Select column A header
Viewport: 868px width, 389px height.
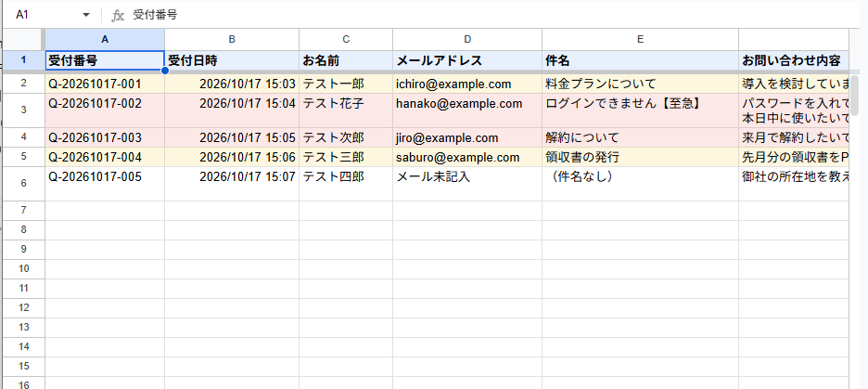[x=105, y=39]
